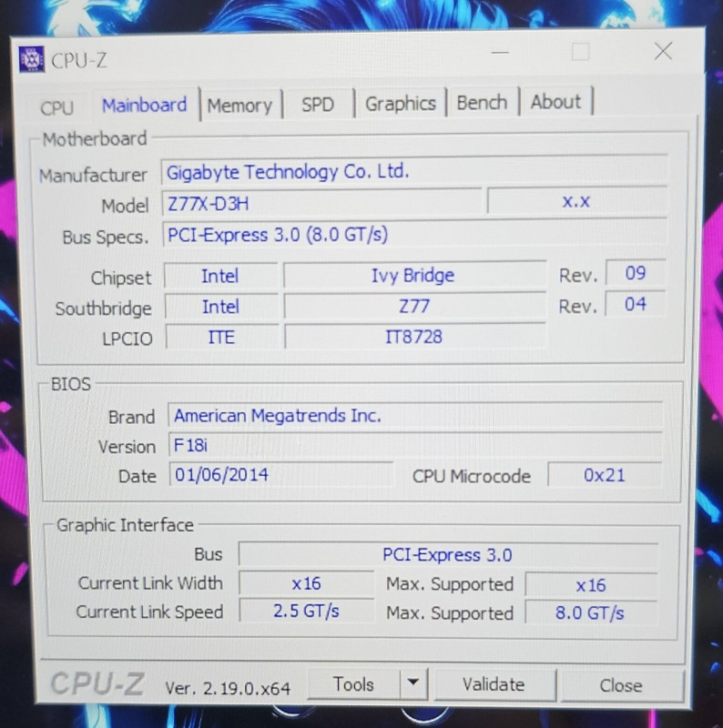Viewport: 723px width, 728px height.
Task: Open the About tab
Action: click(x=555, y=102)
